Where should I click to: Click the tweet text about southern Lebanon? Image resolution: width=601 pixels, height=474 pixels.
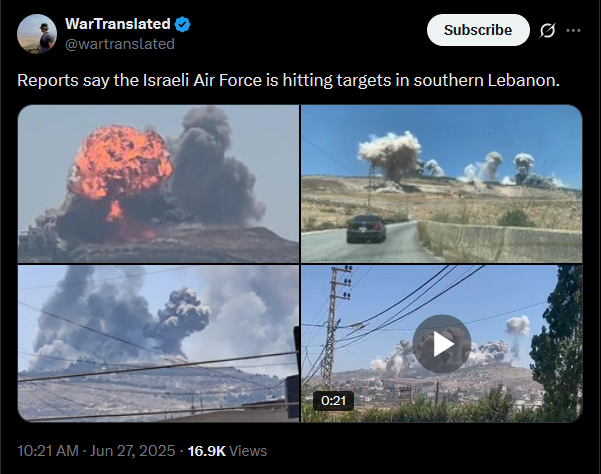pos(289,80)
